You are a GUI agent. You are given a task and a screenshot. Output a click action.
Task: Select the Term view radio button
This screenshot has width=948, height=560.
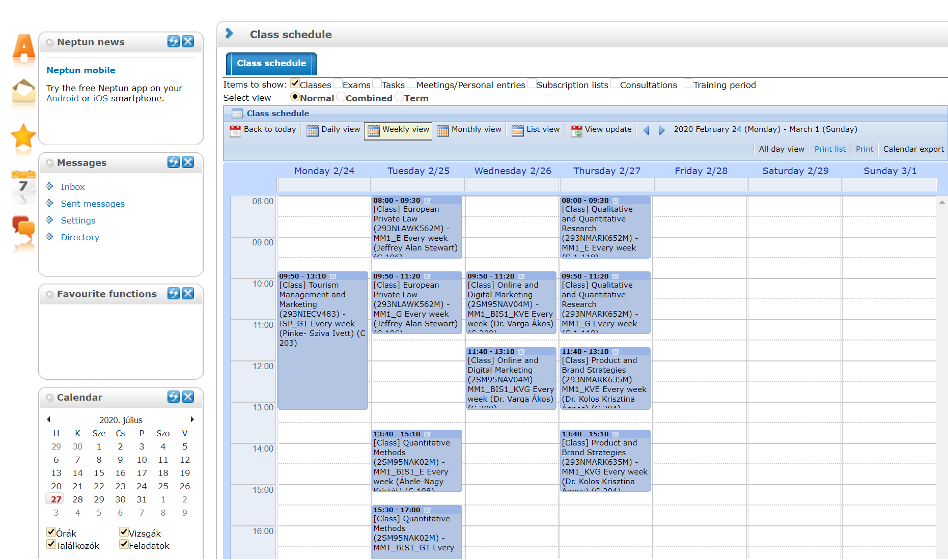pyautogui.click(x=399, y=97)
